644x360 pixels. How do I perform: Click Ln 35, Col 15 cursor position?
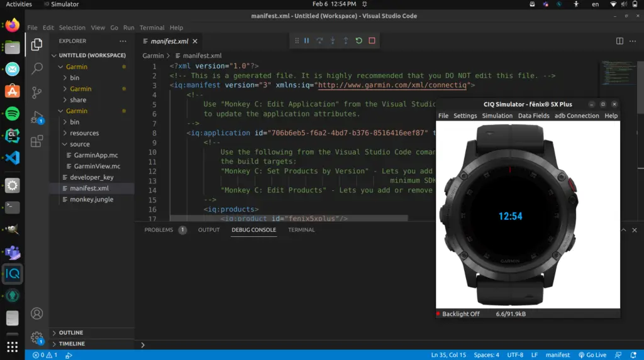click(448, 355)
